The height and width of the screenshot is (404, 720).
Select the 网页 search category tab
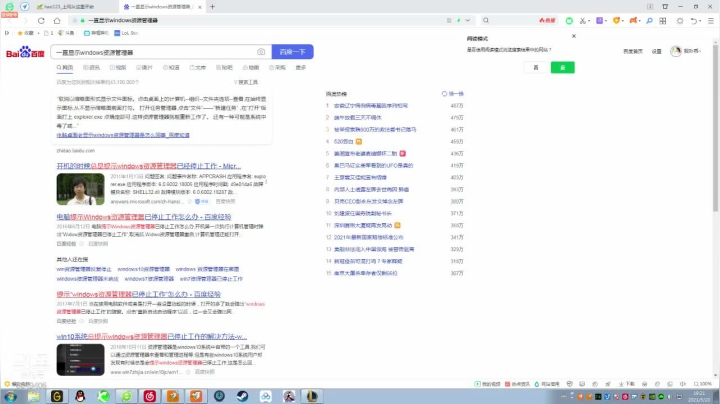point(65,67)
